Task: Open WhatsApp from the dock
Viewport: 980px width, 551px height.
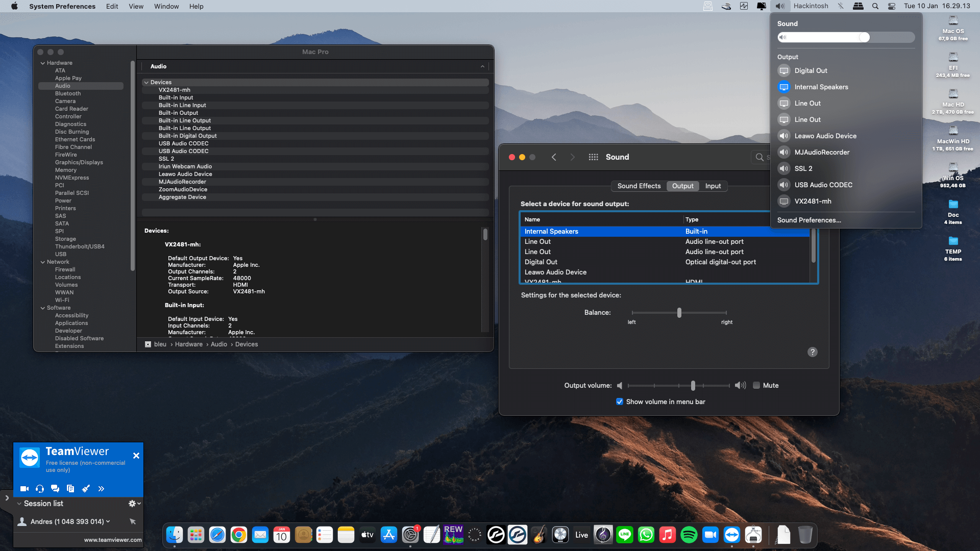Action: (646, 535)
